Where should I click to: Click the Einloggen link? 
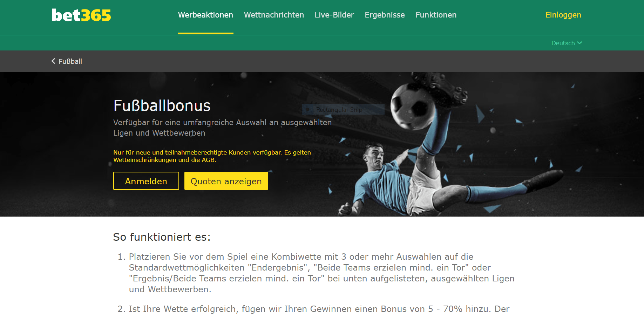pyautogui.click(x=563, y=15)
